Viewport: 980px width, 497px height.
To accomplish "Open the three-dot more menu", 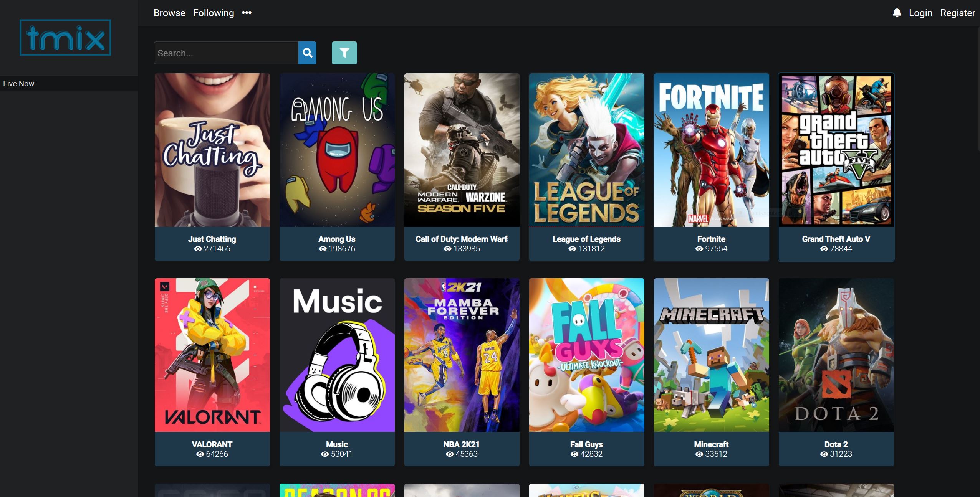I will (x=247, y=13).
